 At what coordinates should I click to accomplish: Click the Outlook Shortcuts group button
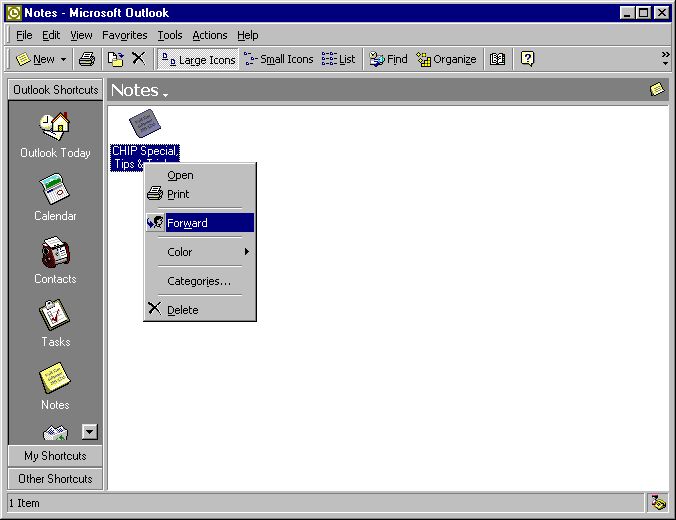pyautogui.click(x=55, y=90)
